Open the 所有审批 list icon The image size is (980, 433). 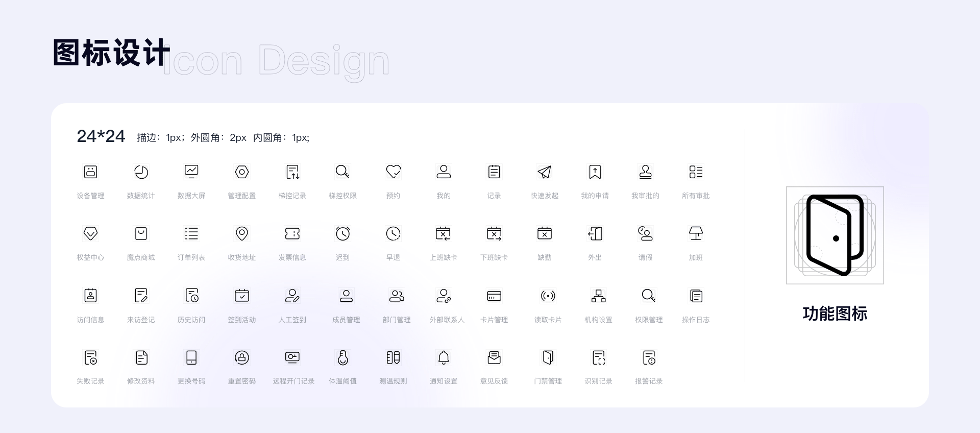coord(696,172)
